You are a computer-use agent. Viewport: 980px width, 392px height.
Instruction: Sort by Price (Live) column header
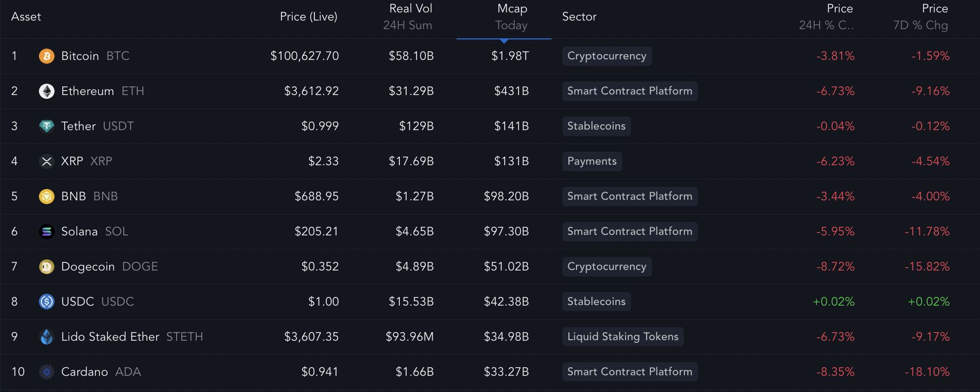[x=308, y=17]
